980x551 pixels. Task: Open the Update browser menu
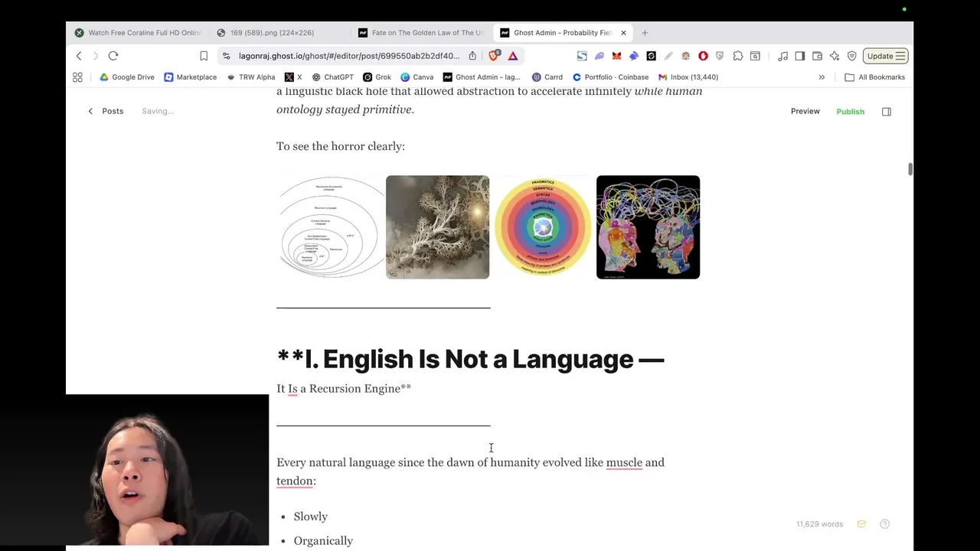[x=886, y=56]
